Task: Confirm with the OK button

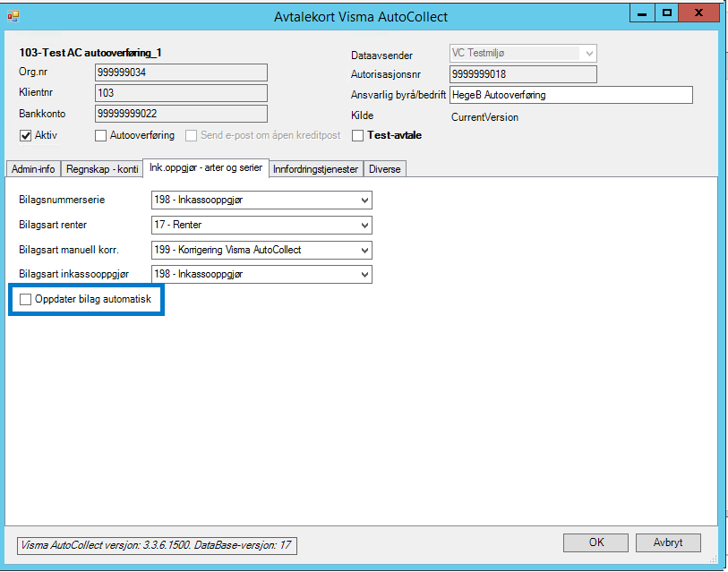Action: 596,542
